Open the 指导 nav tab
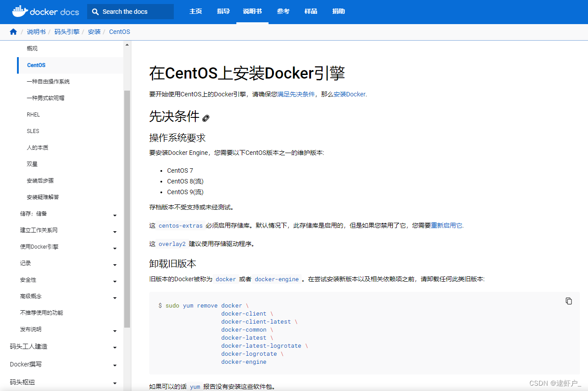Screen dimensions: 588x391 pos(223,12)
